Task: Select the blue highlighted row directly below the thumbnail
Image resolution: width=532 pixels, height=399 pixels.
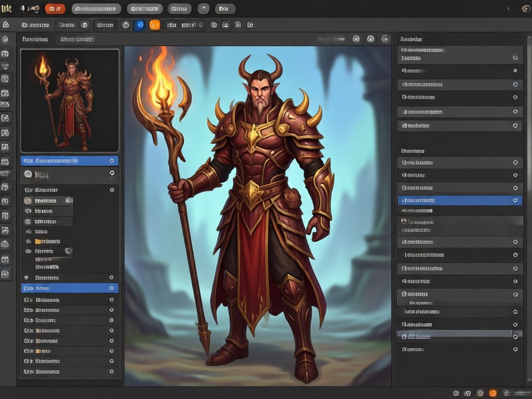Action: (x=70, y=161)
